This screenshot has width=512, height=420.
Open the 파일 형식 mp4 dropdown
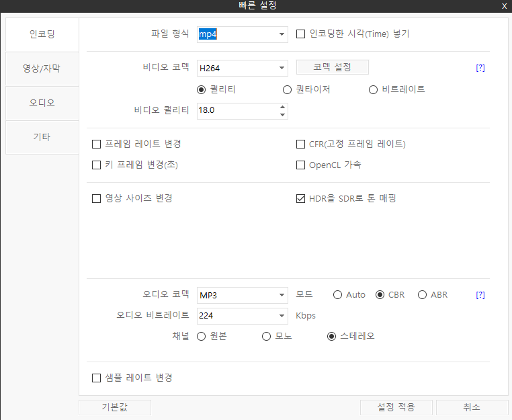tap(243, 34)
